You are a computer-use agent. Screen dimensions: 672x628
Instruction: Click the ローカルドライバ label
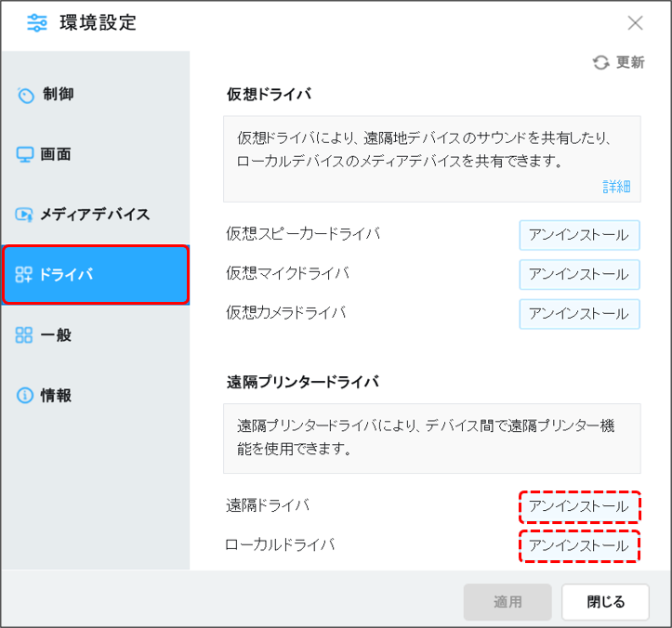pos(280,545)
